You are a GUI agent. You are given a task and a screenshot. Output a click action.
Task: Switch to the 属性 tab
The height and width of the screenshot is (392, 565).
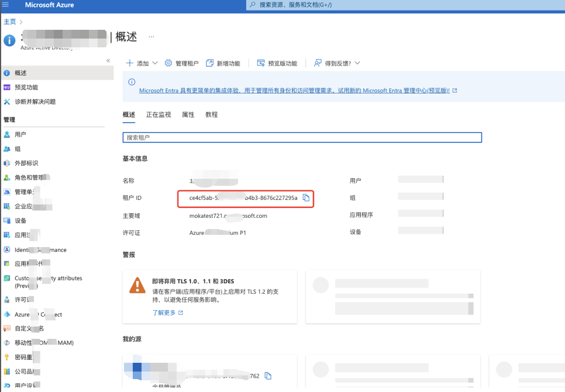pos(188,115)
